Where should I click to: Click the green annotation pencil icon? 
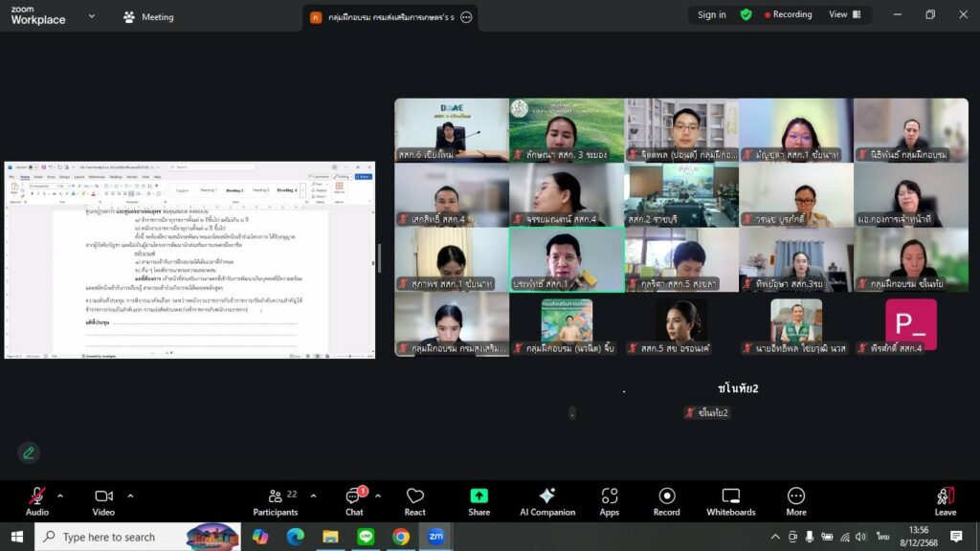[x=29, y=452]
